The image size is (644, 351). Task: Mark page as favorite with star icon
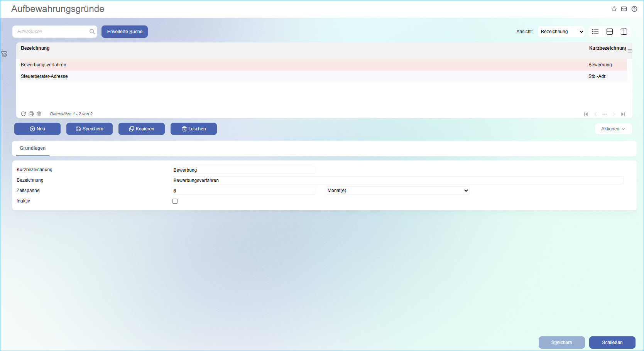click(614, 9)
